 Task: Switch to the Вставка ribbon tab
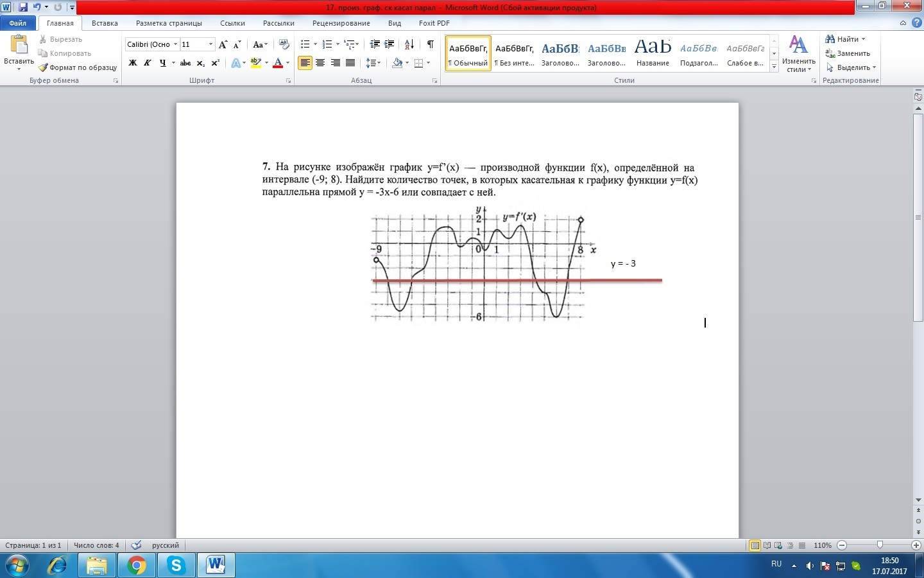click(105, 23)
